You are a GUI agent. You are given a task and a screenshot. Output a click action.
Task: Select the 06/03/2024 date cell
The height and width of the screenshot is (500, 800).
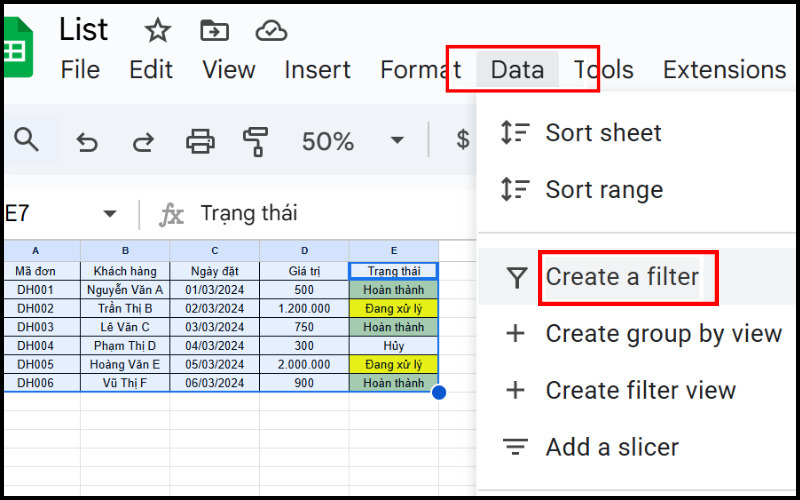[215, 383]
